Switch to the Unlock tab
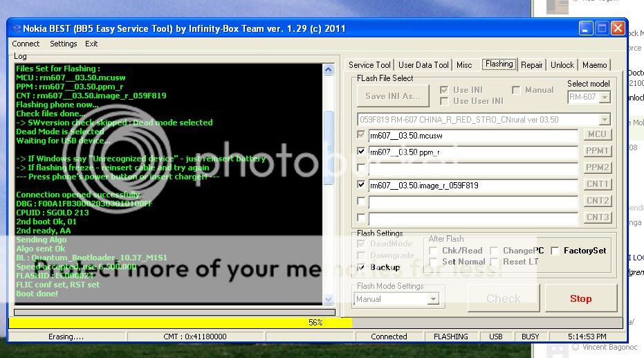This screenshot has height=358, width=644. [x=562, y=65]
